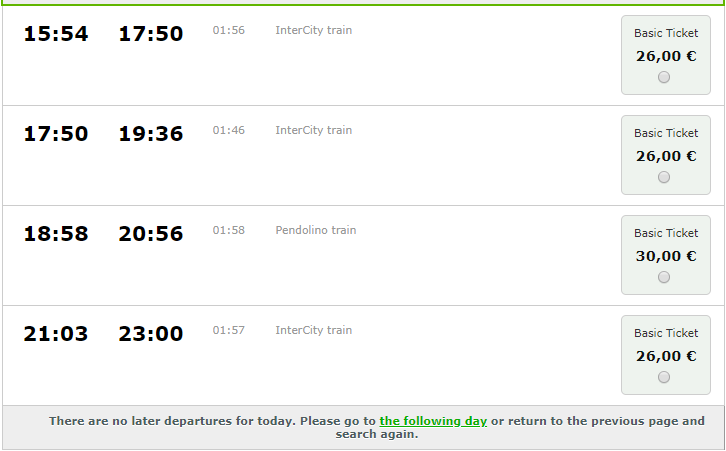
Task: Select the 17:50 departure Basic Ticket radio button
Action: 664,178
